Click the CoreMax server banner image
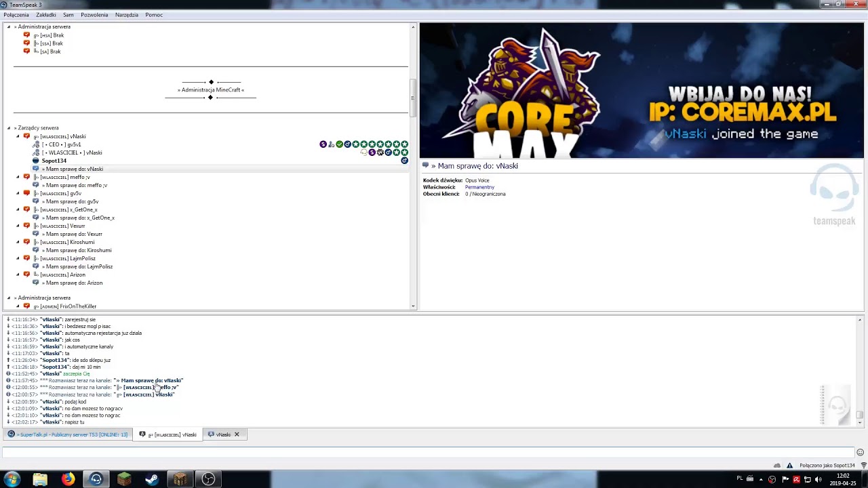868x488 pixels. 642,90
